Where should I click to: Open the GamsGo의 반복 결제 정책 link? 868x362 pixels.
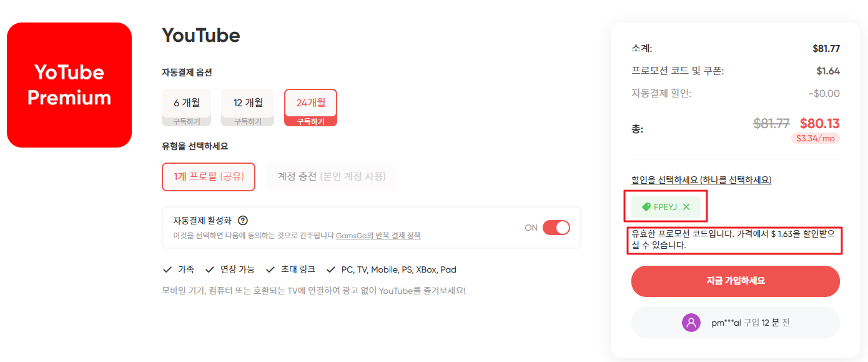pos(378,236)
